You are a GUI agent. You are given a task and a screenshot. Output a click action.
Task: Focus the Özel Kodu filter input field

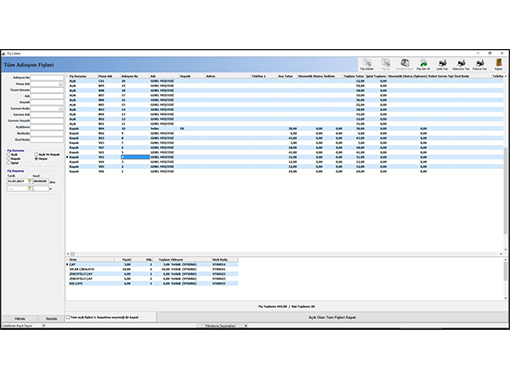pyautogui.click(x=47, y=139)
